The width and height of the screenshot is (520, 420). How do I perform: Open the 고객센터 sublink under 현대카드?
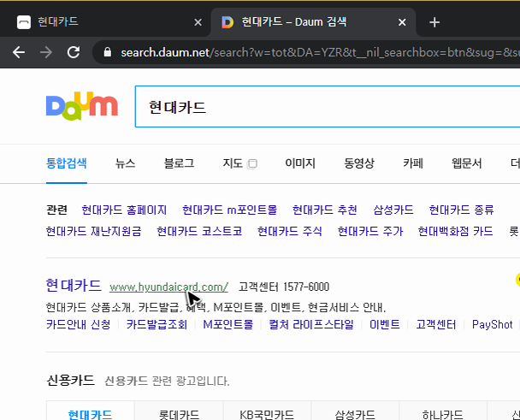(x=436, y=324)
